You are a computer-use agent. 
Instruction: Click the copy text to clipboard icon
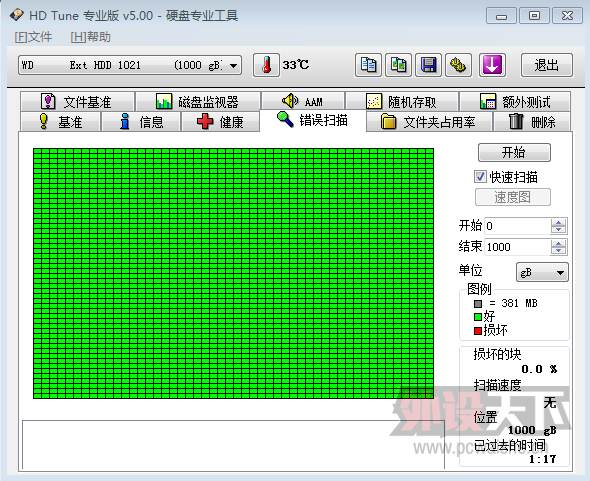pyautogui.click(x=368, y=65)
